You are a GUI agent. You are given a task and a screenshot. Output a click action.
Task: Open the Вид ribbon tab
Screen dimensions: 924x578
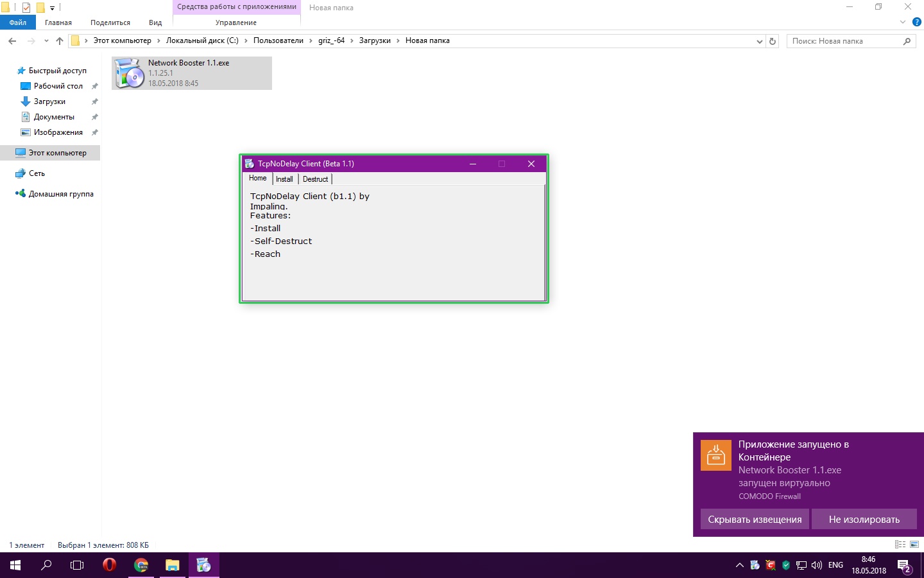coord(155,22)
